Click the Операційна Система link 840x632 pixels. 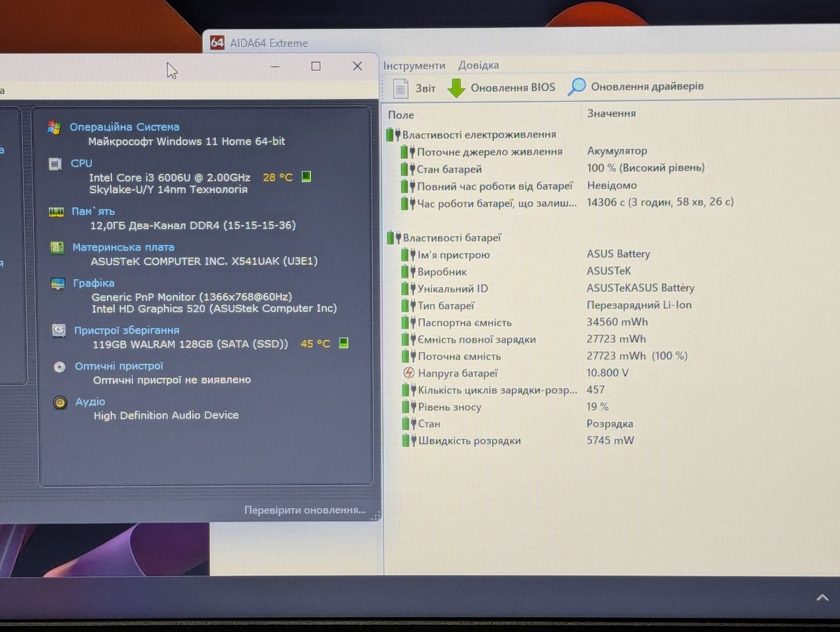pyautogui.click(x=125, y=127)
